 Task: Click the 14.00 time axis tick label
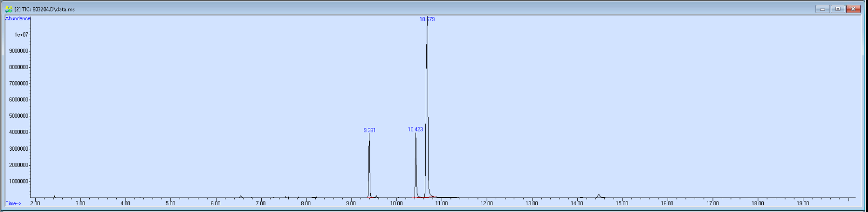pyautogui.click(x=577, y=204)
